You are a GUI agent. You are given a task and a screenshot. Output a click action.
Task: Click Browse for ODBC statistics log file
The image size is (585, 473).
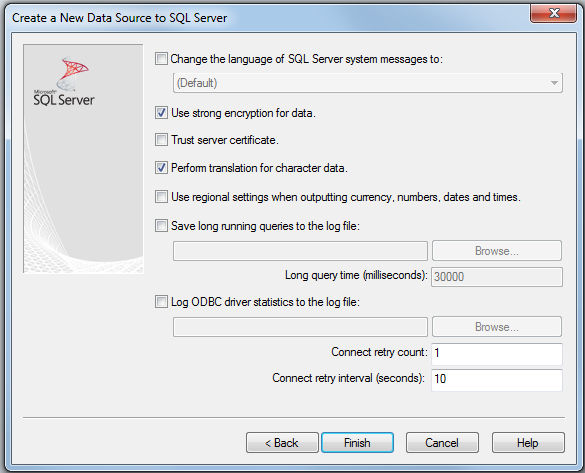point(497,327)
